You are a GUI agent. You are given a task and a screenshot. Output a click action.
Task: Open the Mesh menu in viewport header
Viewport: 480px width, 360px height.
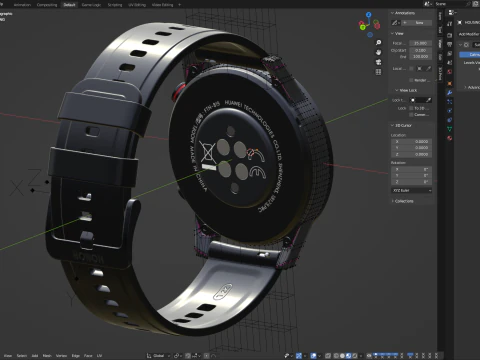[x=47, y=356]
